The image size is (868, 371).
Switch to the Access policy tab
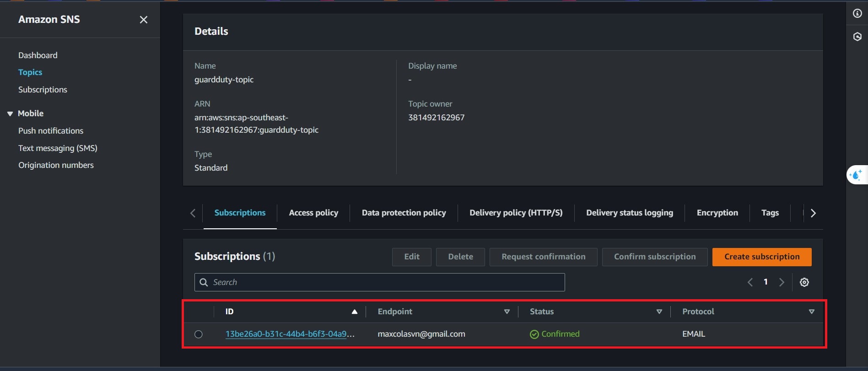coord(313,213)
